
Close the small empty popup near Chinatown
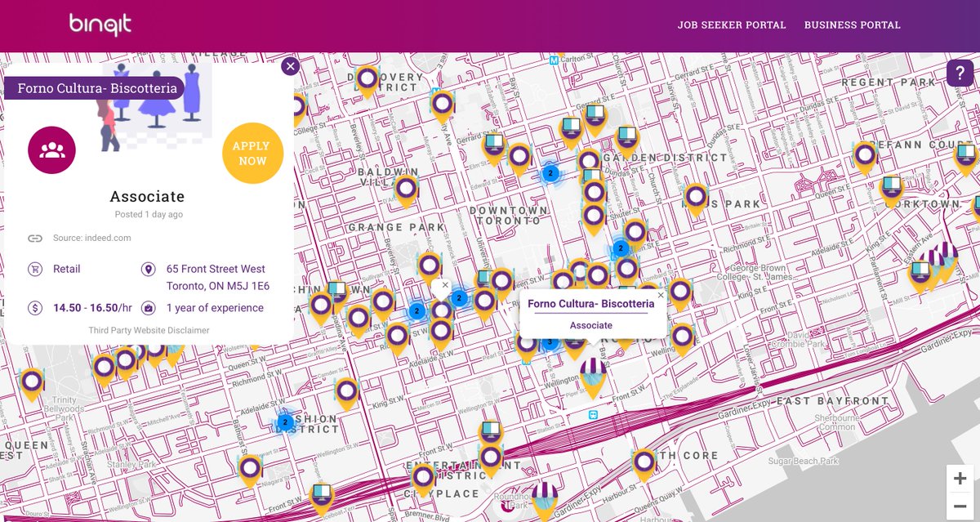pyautogui.click(x=445, y=285)
